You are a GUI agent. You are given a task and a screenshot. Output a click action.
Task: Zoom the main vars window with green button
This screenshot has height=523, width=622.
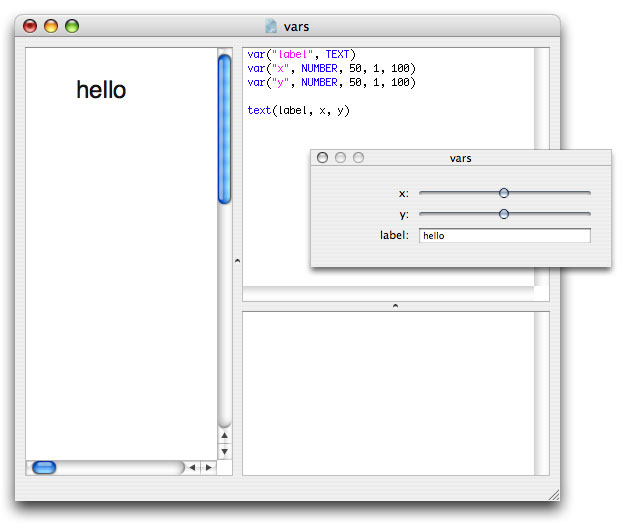(x=72, y=26)
